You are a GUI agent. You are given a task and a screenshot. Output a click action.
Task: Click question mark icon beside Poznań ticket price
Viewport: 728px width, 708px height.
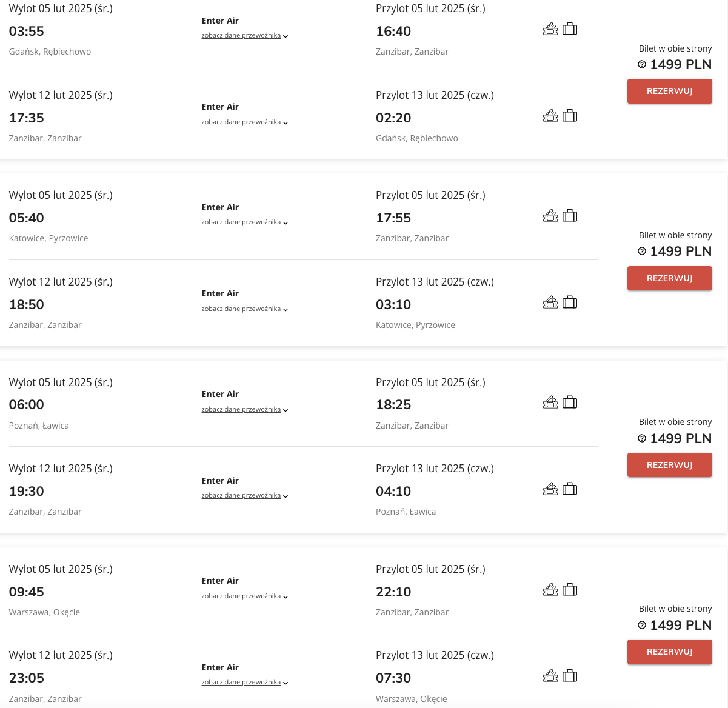642,438
